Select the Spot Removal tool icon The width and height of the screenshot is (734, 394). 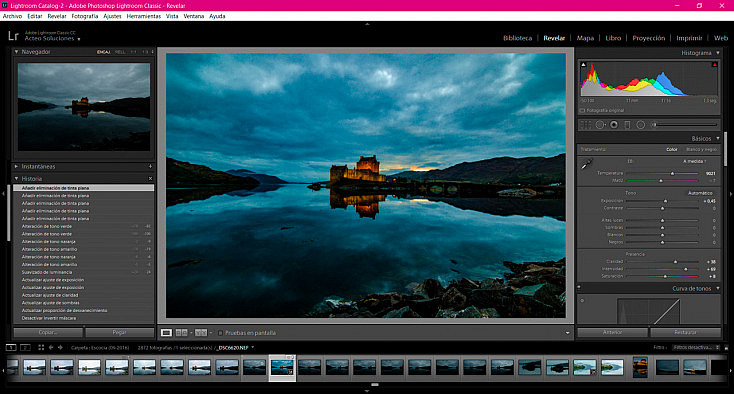(x=600, y=124)
